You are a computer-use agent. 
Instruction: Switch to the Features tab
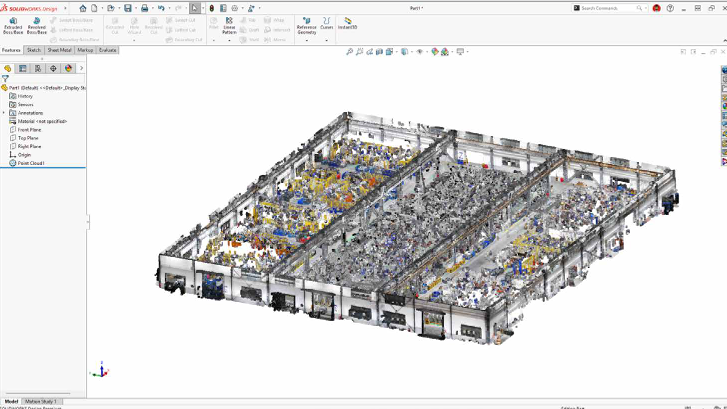point(11,50)
